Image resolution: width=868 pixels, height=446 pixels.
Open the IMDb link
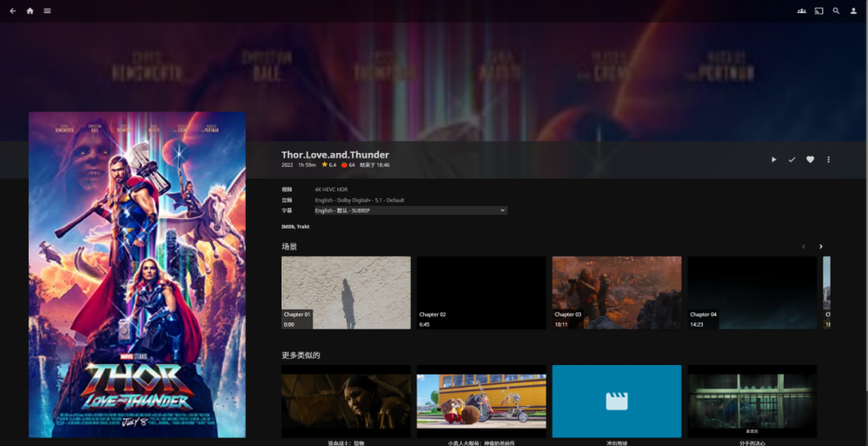pos(288,227)
